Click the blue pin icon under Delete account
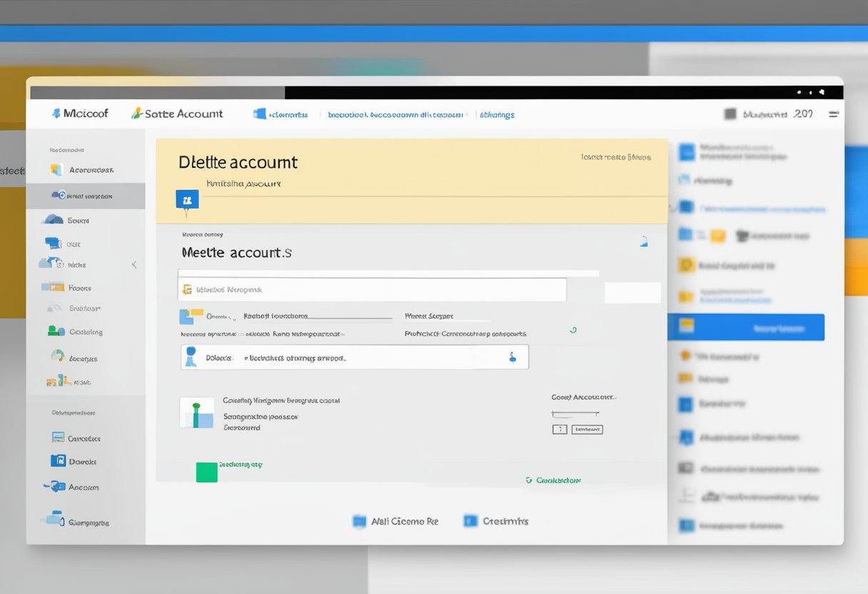 coord(187,200)
